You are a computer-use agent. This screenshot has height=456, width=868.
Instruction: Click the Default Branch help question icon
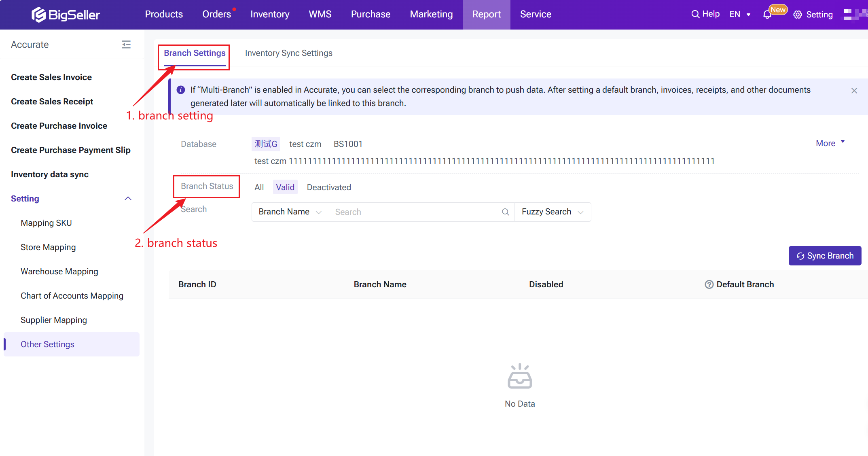click(709, 284)
